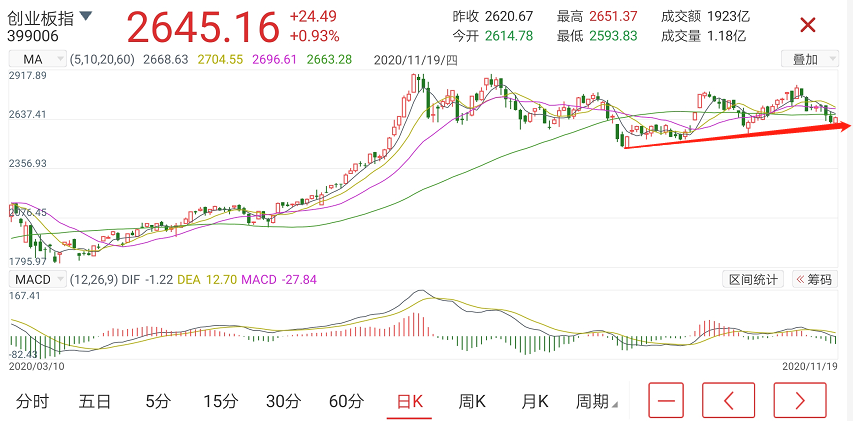Select the 周K weekly chart tab
This screenshot has width=853, height=421.
pos(472,401)
